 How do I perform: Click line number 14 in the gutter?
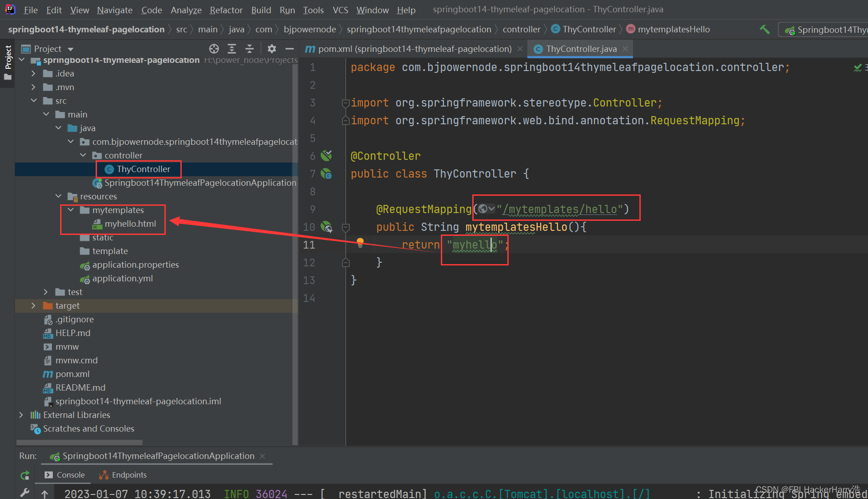(309, 298)
